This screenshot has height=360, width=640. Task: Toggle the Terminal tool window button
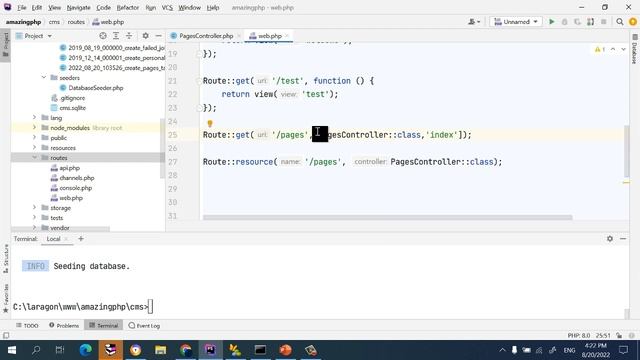point(104,325)
